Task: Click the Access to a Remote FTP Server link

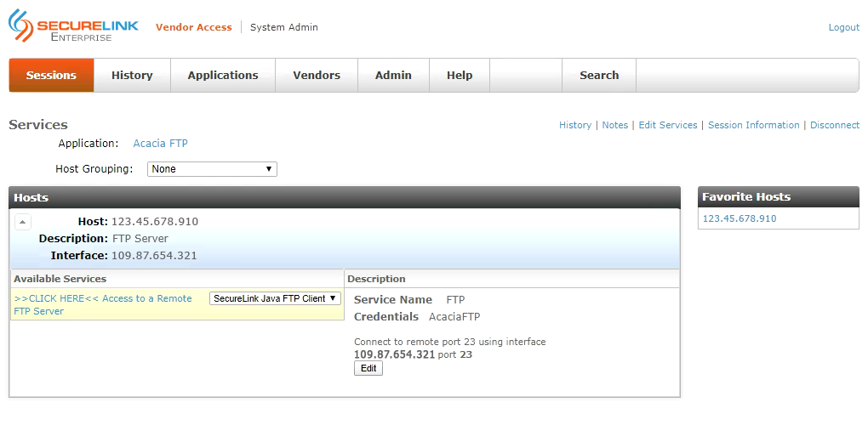Action: click(102, 304)
